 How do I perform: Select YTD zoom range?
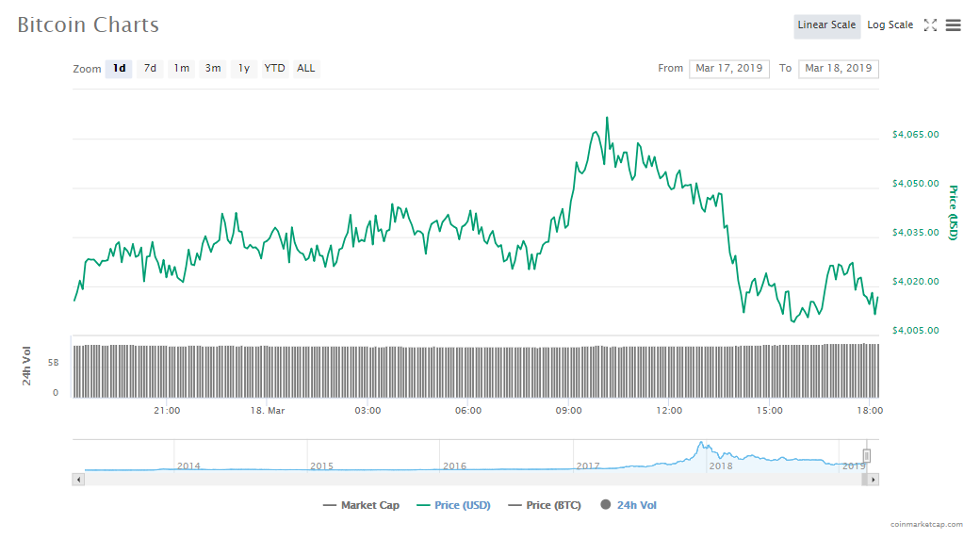(x=274, y=69)
